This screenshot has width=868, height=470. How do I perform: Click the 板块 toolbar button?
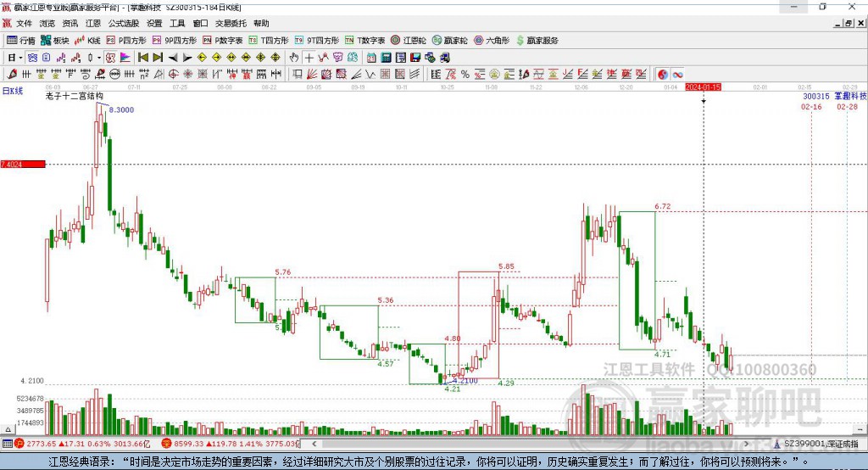(x=54, y=41)
